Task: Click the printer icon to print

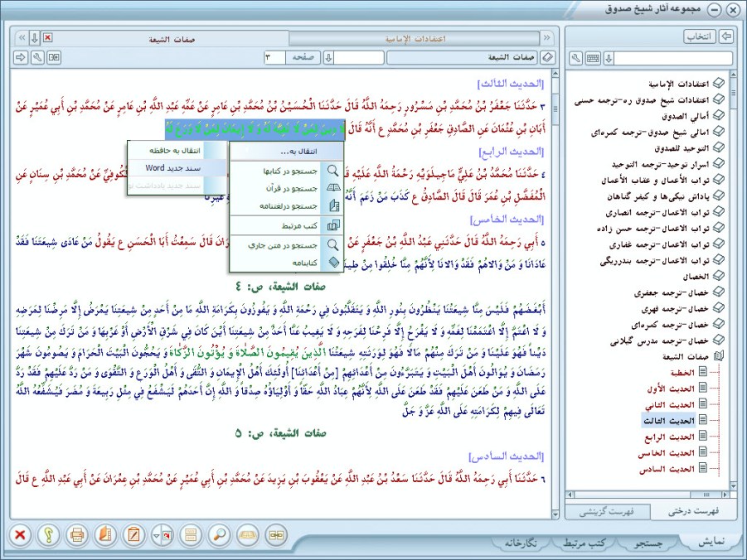Action: [77, 535]
